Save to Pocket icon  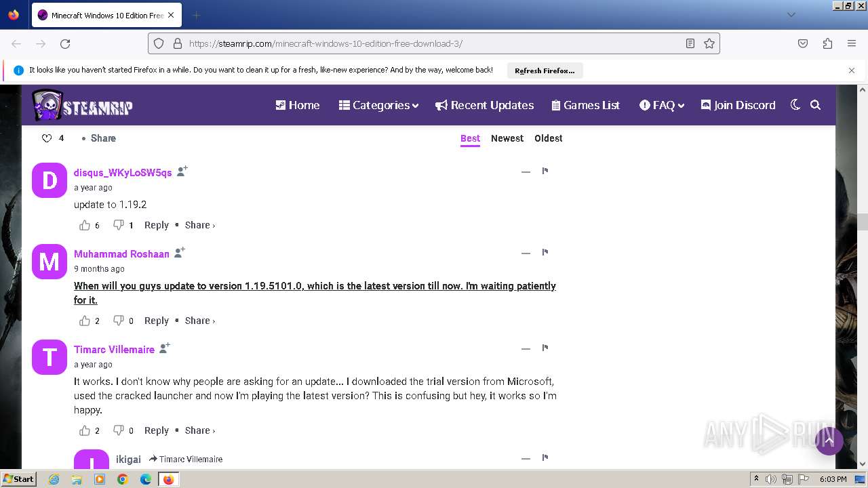(x=803, y=43)
